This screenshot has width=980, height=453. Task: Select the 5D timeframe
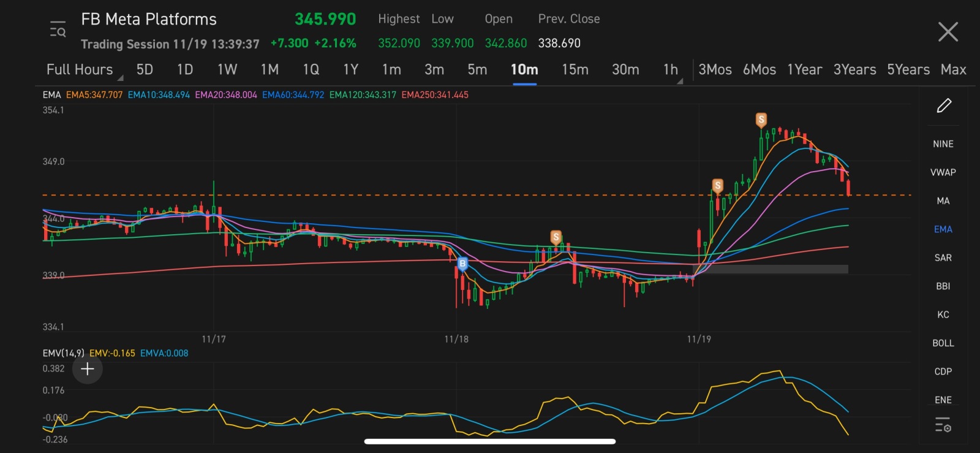click(x=145, y=69)
